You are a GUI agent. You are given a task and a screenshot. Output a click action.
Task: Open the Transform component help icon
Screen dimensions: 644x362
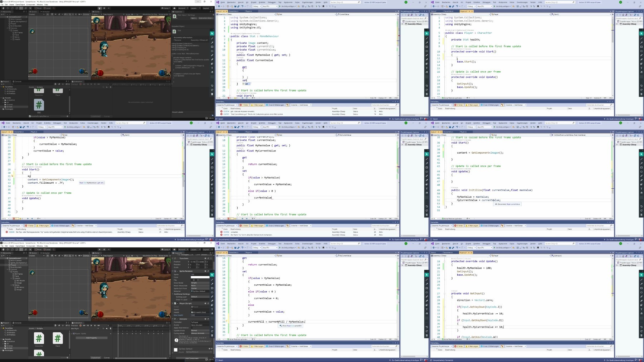(x=205, y=259)
